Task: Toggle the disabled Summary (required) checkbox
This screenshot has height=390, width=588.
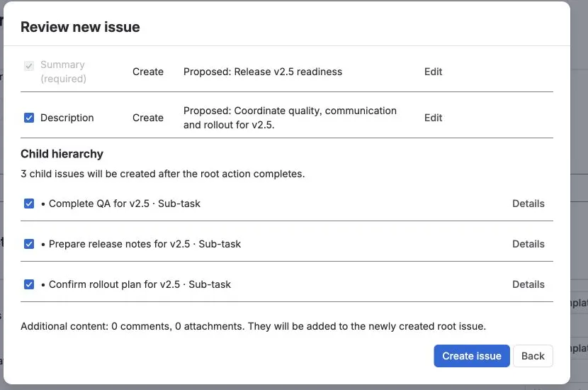Action: pos(29,66)
